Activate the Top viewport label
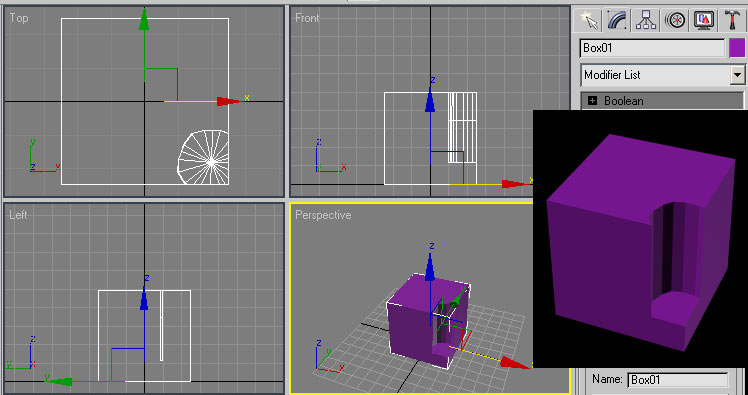This screenshot has height=395, width=748. [x=19, y=18]
